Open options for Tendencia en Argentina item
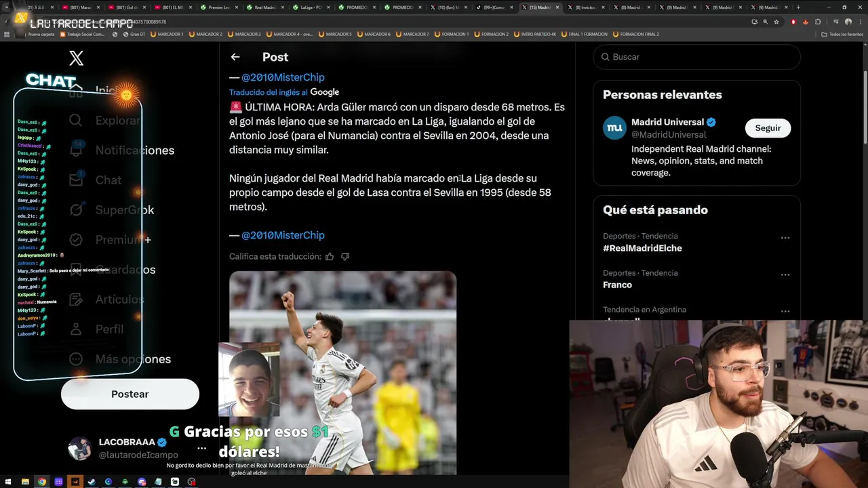This screenshot has height=488, width=868. coord(785,311)
